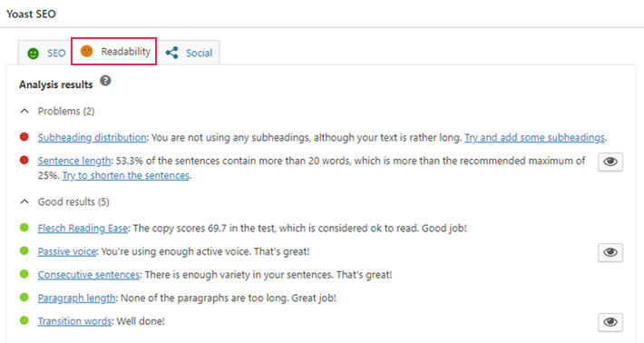Click the green smiley SEO icon
The image size is (644, 343).
click(33, 54)
